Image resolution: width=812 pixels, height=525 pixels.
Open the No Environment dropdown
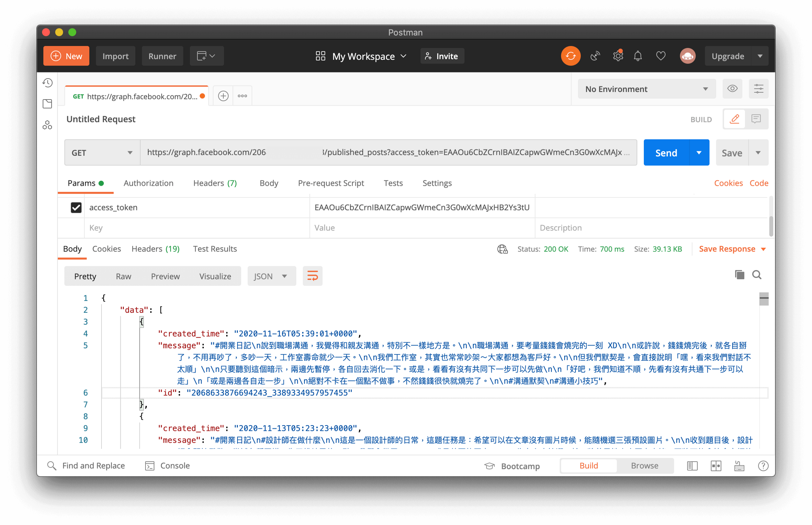(647, 89)
